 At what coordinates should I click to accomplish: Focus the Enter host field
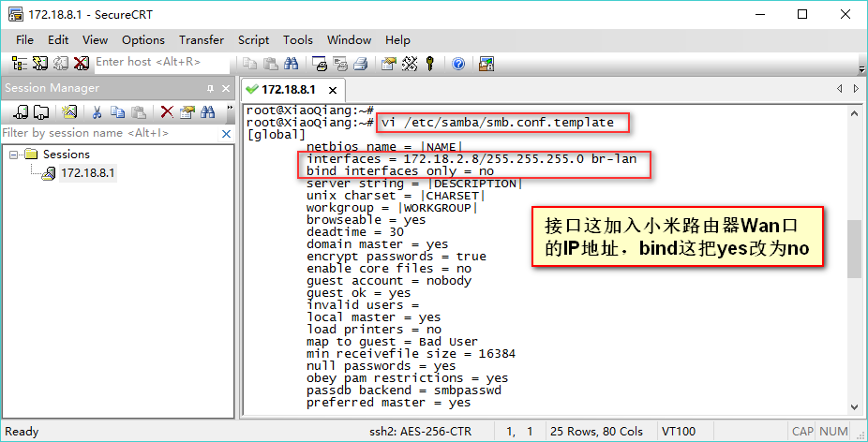(x=160, y=63)
